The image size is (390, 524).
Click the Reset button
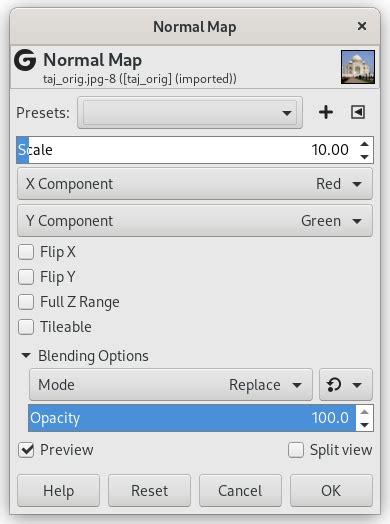tap(149, 491)
